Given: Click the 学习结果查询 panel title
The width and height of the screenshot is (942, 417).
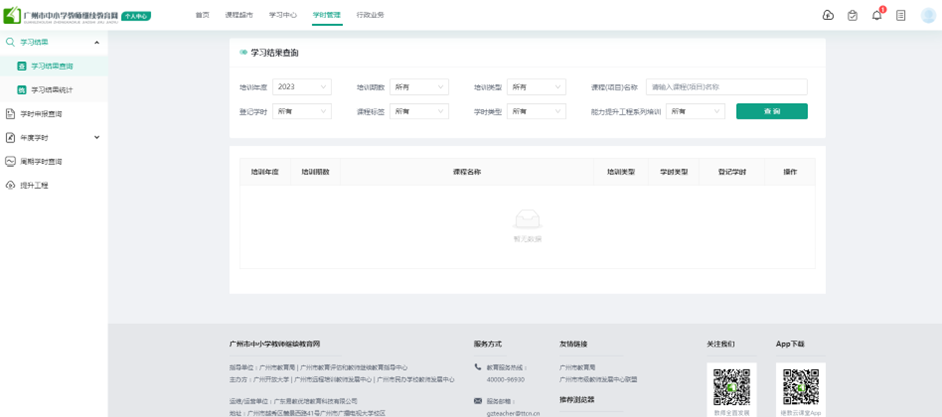Looking at the screenshot, I should [x=275, y=53].
